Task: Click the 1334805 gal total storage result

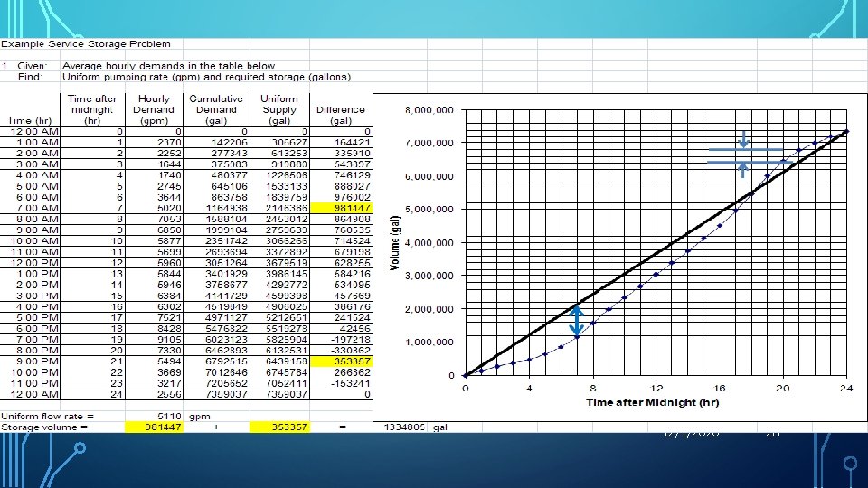Action: coord(405,427)
